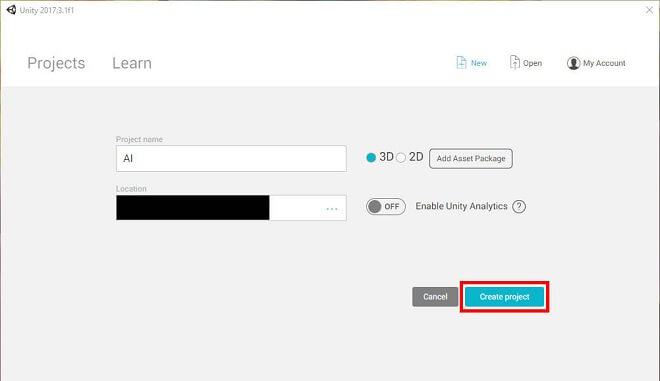Screen dimensions: 660x381
Task: Switch to the Learn tab
Action: 132,63
